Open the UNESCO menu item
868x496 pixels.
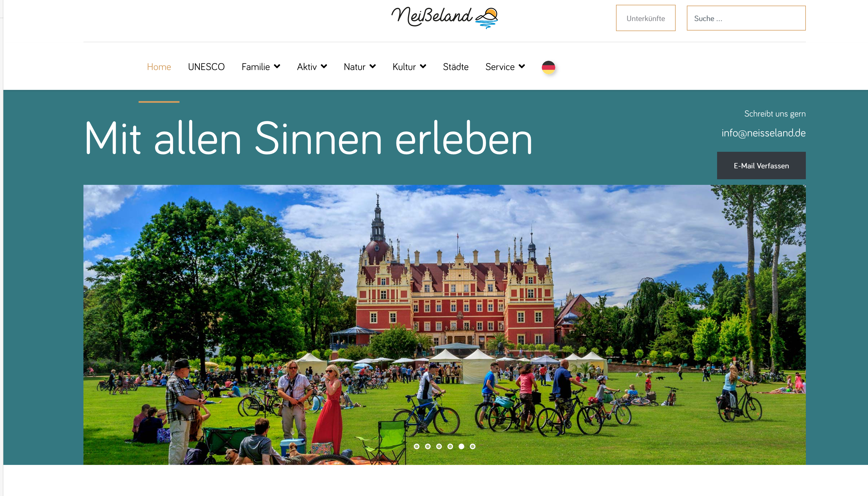[206, 67]
